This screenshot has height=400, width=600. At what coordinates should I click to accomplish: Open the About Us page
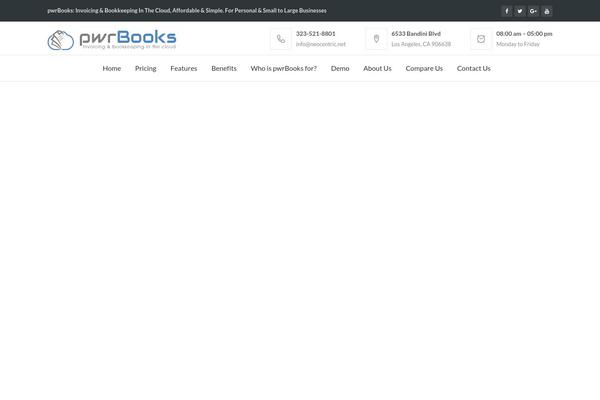[377, 68]
